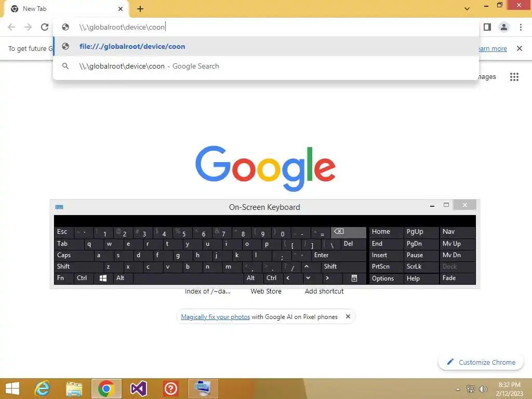
Task: Toggle the left Shift key
Action: [78, 267]
